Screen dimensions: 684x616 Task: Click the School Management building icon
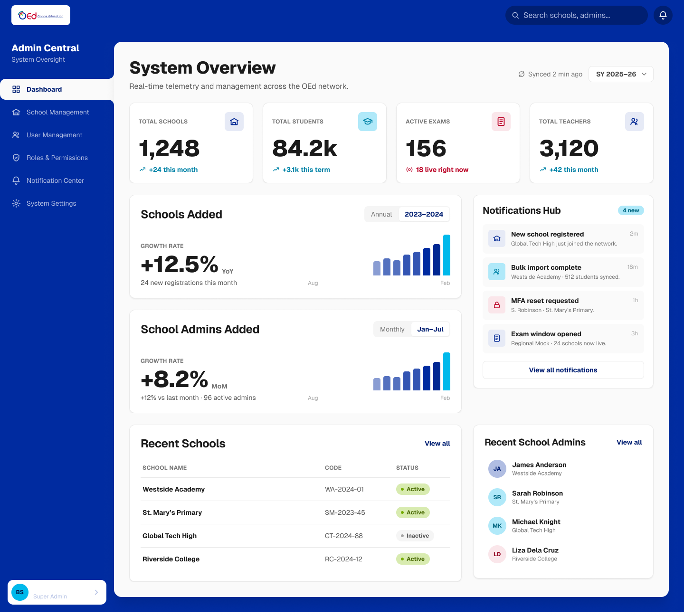coord(16,112)
